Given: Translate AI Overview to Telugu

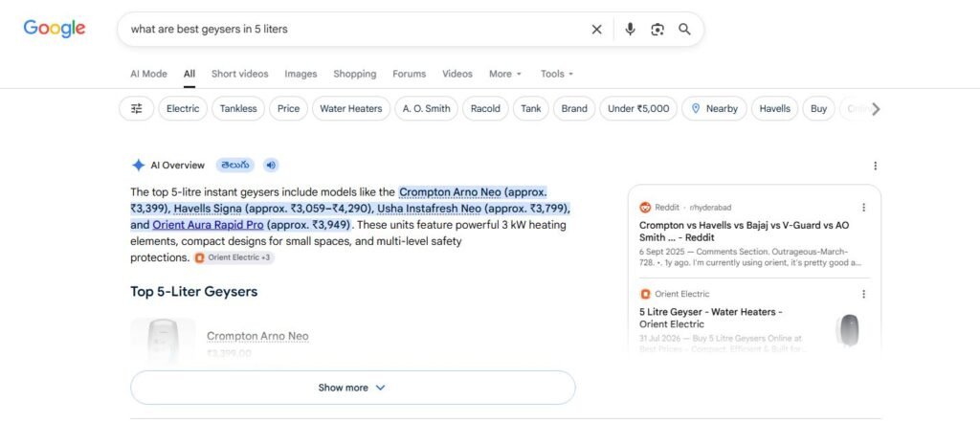Looking at the screenshot, I should pos(235,165).
